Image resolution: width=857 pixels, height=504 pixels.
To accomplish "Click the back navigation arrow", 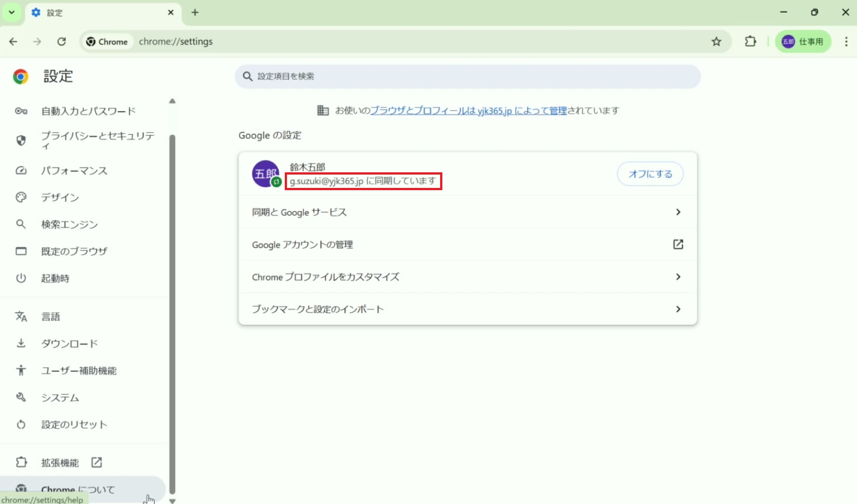I will tap(13, 42).
